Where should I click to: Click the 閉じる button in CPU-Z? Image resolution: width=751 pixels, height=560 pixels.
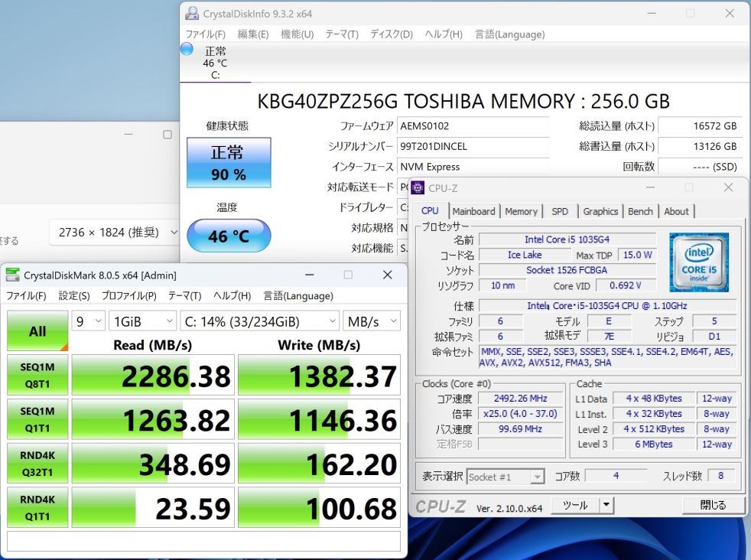pyautogui.click(x=713, y=505)
